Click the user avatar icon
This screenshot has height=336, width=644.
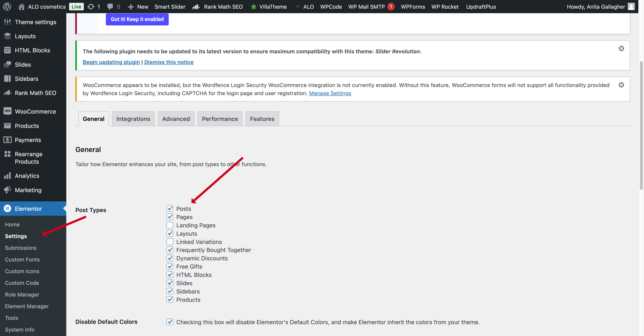(631, 7)
